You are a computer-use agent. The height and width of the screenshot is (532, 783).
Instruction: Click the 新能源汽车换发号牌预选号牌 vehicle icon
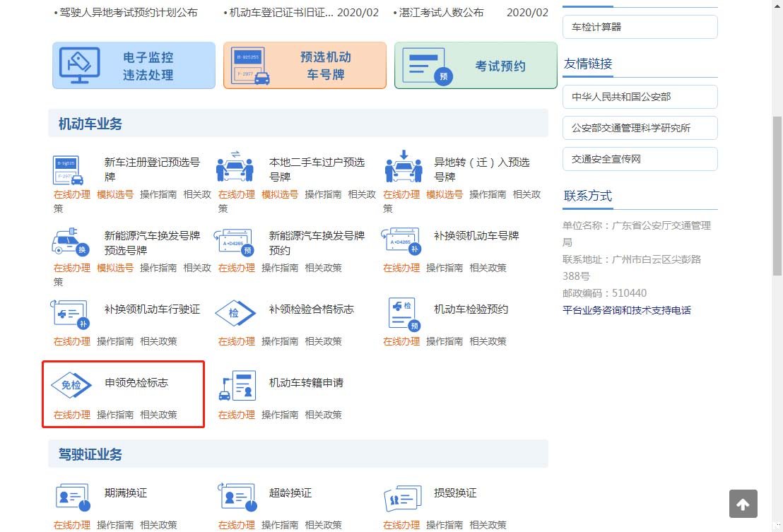pos(71,241)
